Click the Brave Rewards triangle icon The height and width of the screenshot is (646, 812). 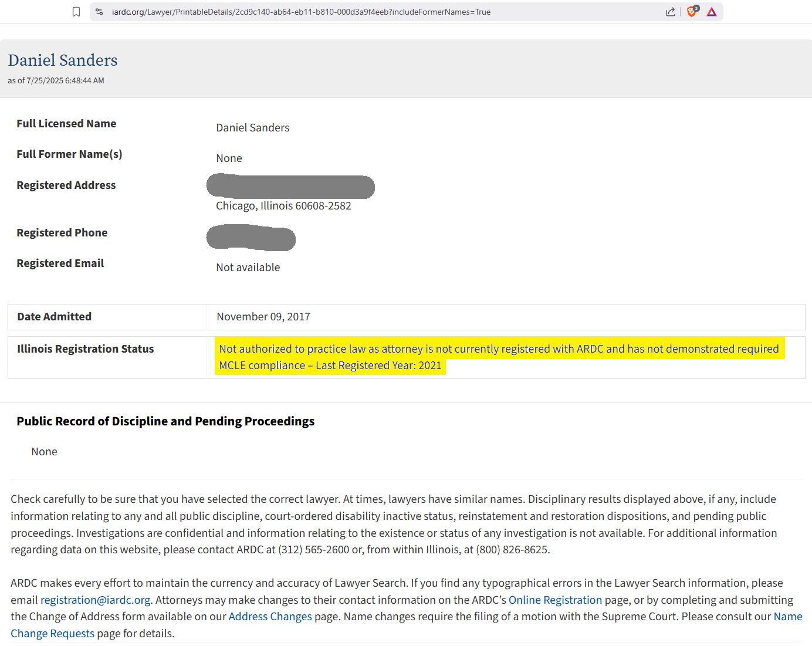click(712, 12)
